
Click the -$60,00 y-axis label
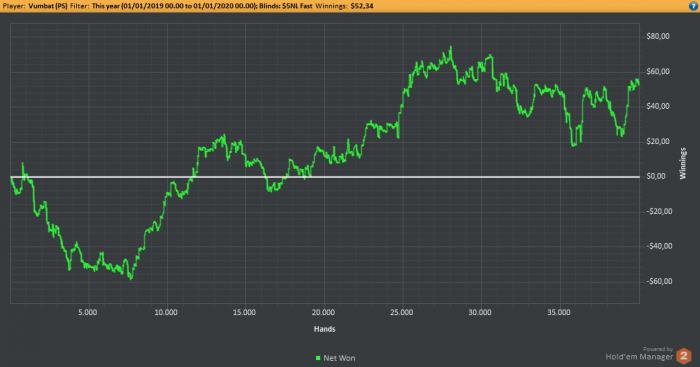(x=659, y=281)
